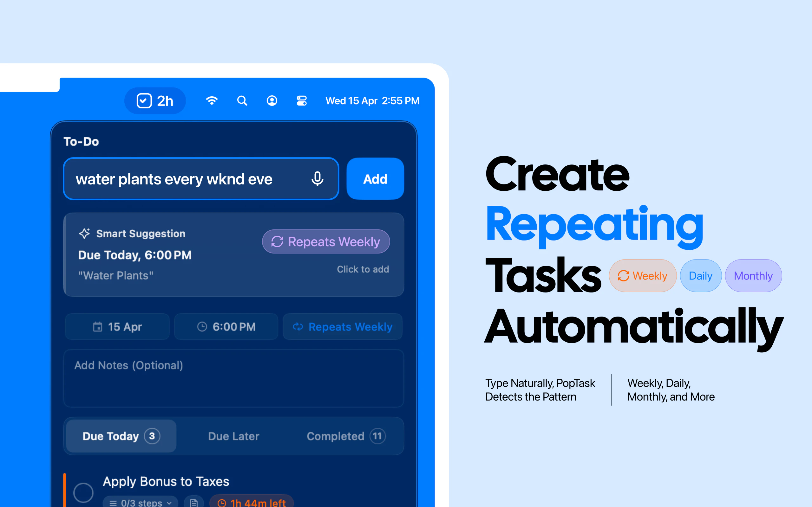This screenshot has width=812, height=507.
Task: Click the calendar icon on the 15 Apr chip
Action: [x=98, y=327]
